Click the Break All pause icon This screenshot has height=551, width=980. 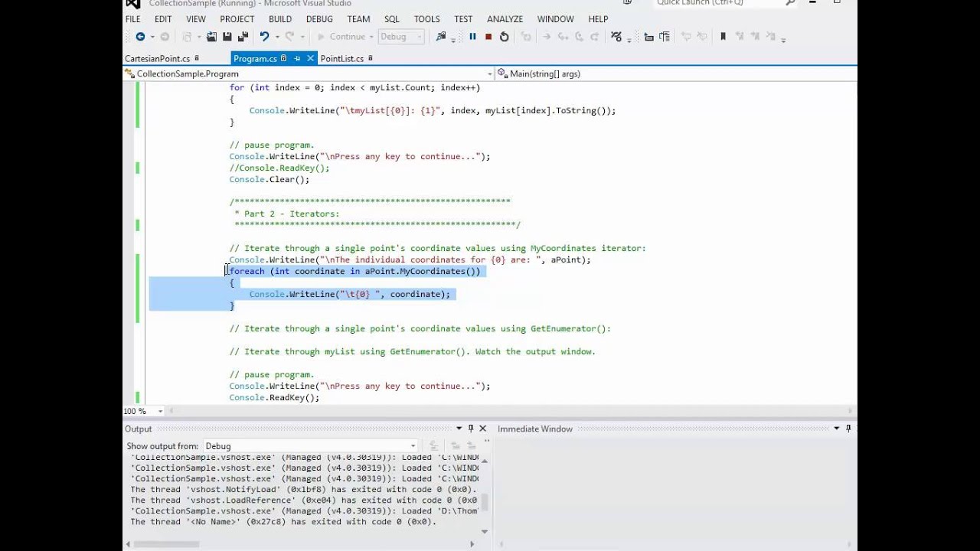[x=472, y=37]
